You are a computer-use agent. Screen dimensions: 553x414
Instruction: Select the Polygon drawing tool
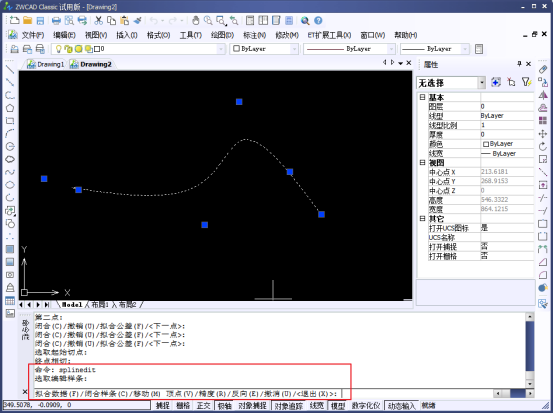tap(10, 108)
